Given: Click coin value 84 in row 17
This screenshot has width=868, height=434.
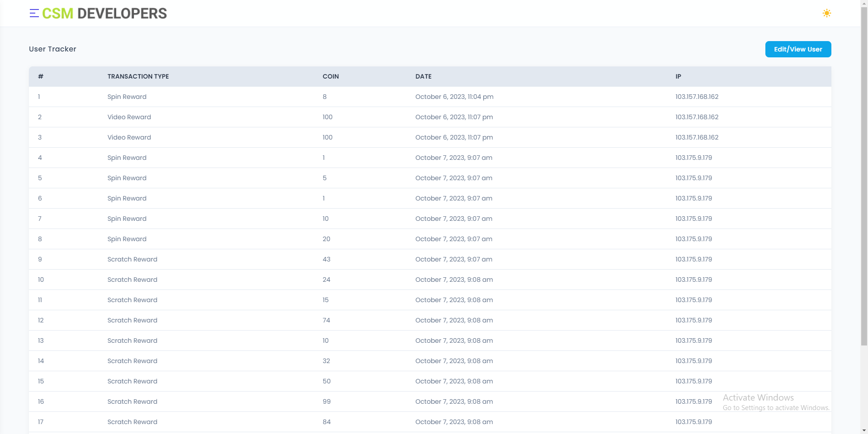Looking at the screenshot, I should [326, 422].
